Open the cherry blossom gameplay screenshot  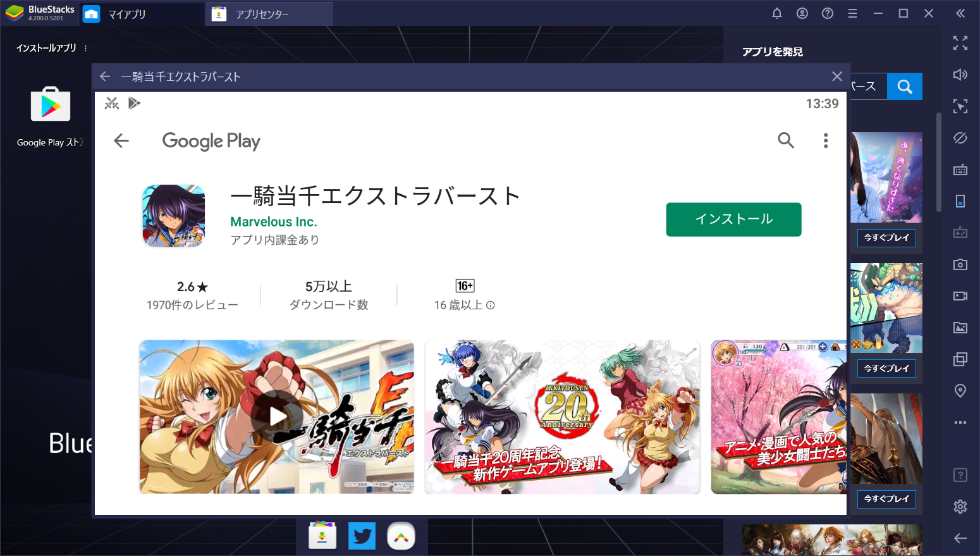click(x=779, y=417)
